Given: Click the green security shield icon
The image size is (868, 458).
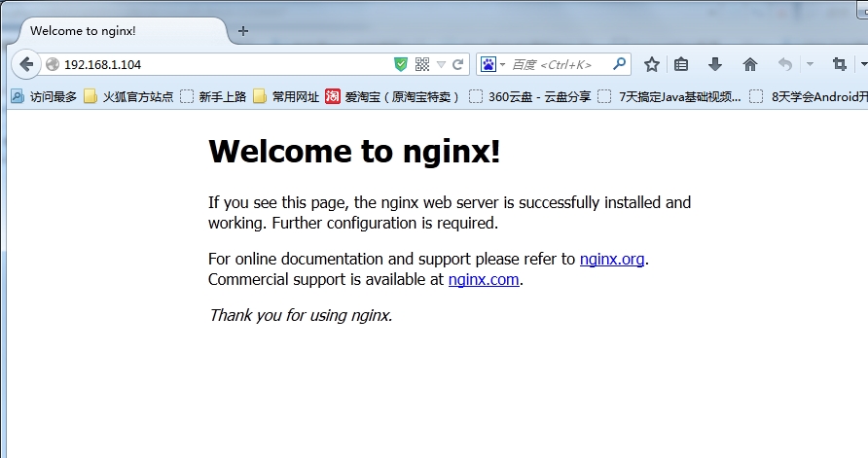Looking at the screenshot, I should (x=400, y=65).
